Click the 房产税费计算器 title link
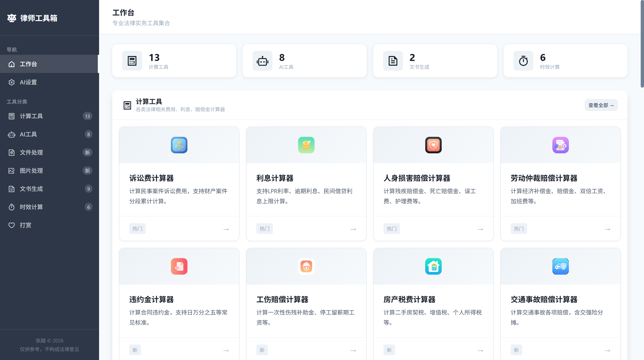 tap(409, 299)
